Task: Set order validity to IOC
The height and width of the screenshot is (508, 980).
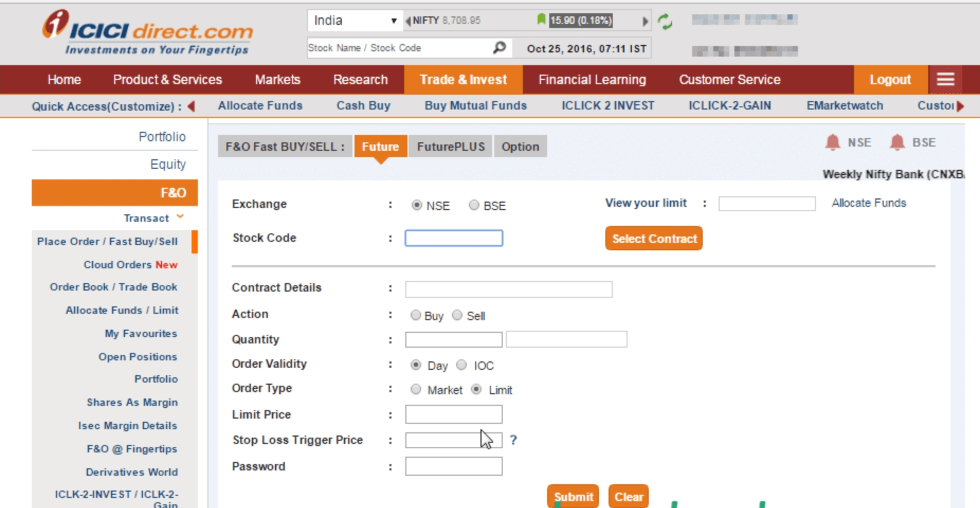Action: pyautogui.click(x=461, y=365)
